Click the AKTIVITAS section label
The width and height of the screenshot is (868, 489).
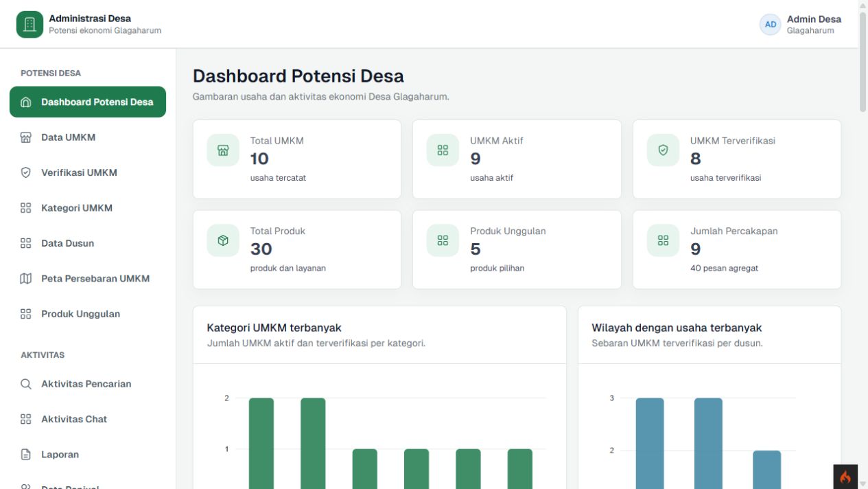point(43,355)
